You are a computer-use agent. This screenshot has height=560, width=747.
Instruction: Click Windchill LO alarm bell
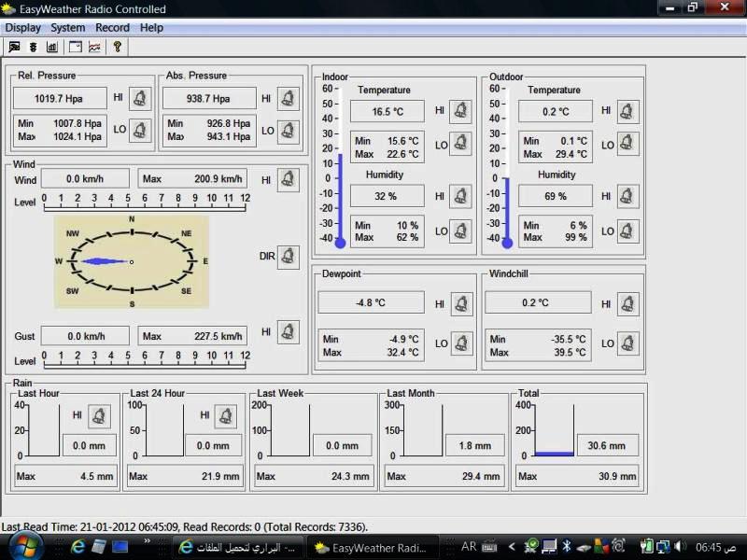[627, 343]
